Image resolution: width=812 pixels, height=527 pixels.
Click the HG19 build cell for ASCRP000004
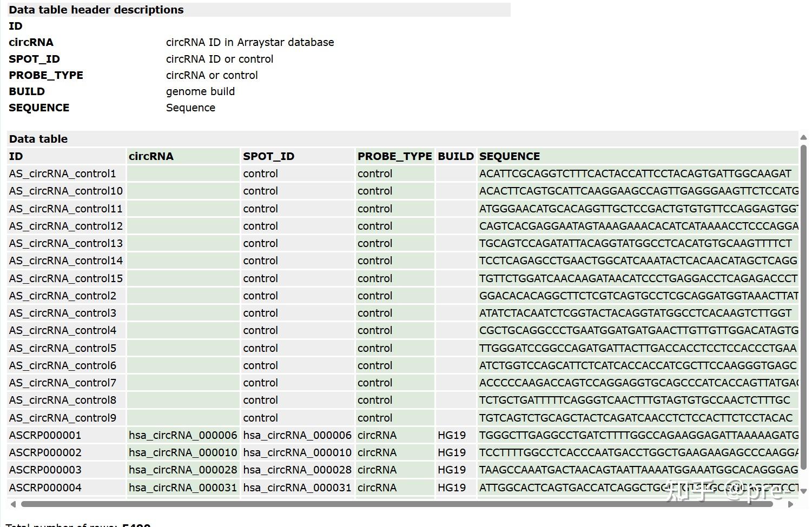click(x=452, y=488)
